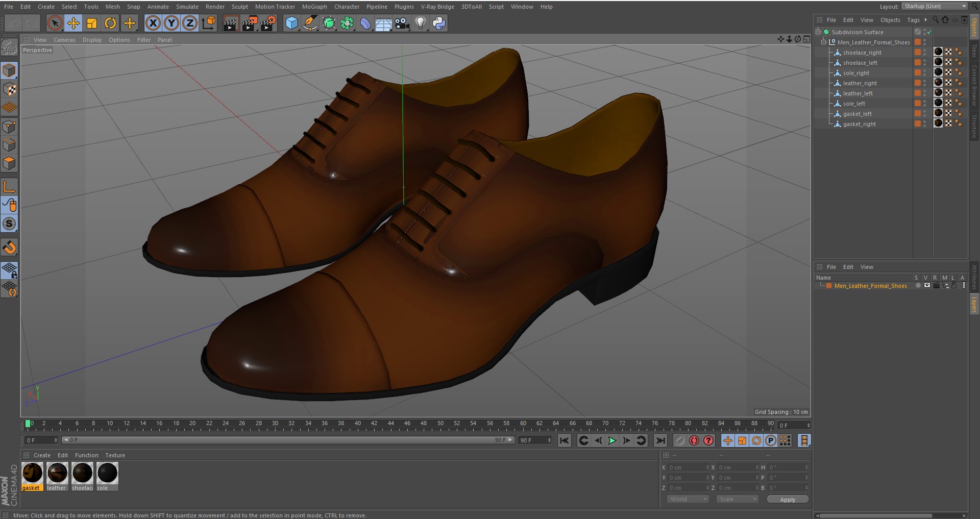Toggle layer visibility eye for Men_Leather_Formal_Shoes
This screenshot has height=519, width=980.
coord(927,286)
